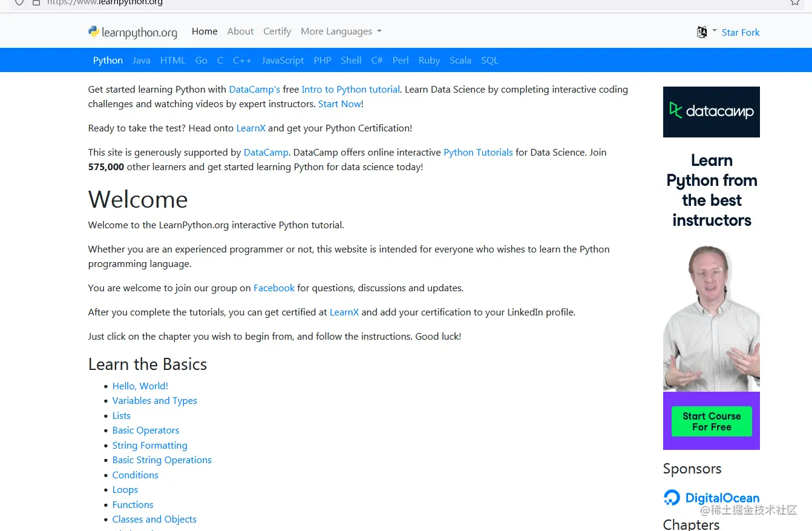Switch to the Perl tab

(401, 61)
